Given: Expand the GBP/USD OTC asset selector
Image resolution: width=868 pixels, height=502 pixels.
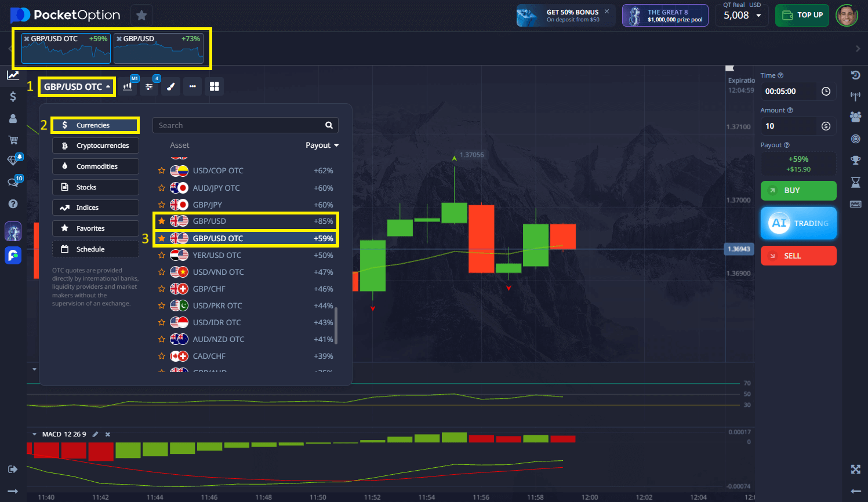Looking at the screenshot, I should pos(77,87).
